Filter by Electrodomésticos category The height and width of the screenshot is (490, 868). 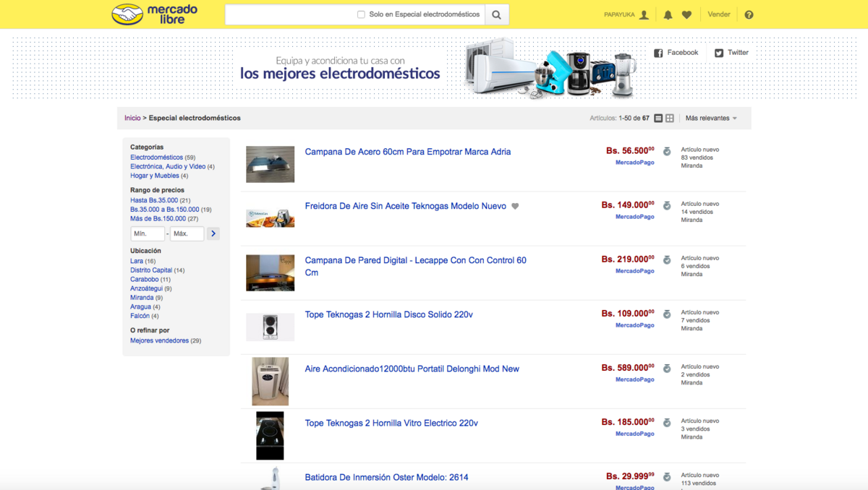[x=156, y=158]
